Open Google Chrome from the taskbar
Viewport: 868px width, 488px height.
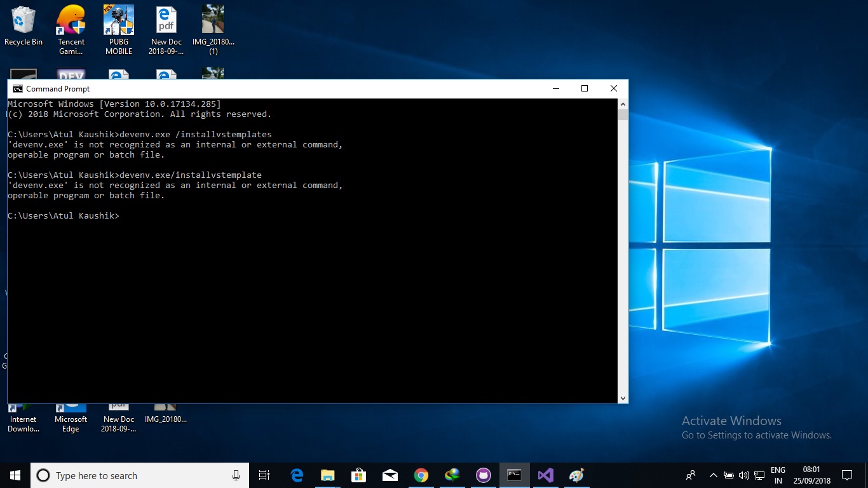click(x=421, y=475)
